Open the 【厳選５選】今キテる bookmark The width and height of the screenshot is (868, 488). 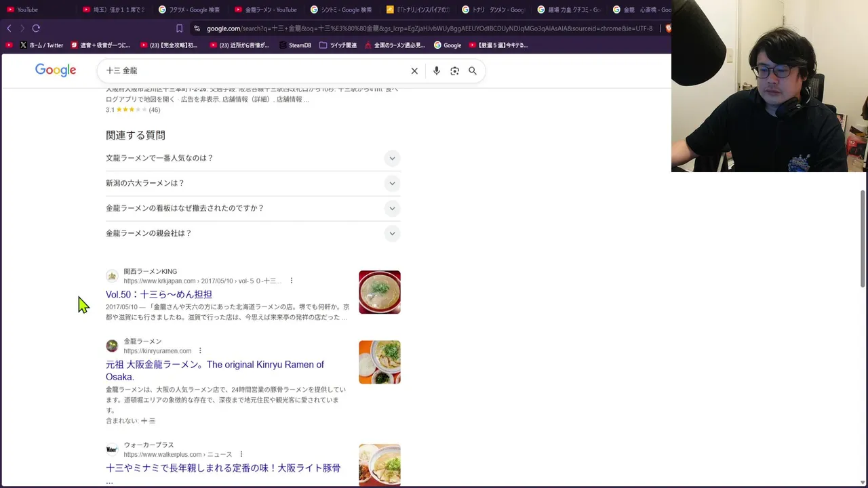498,45
